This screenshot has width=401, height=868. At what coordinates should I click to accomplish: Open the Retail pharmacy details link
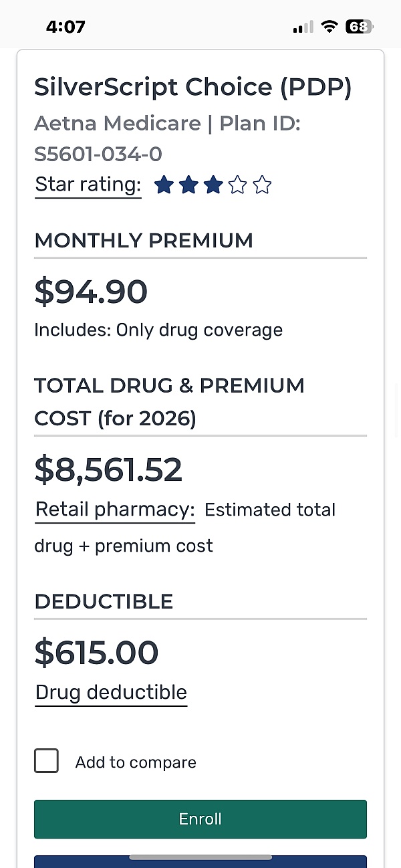(114, 510)
